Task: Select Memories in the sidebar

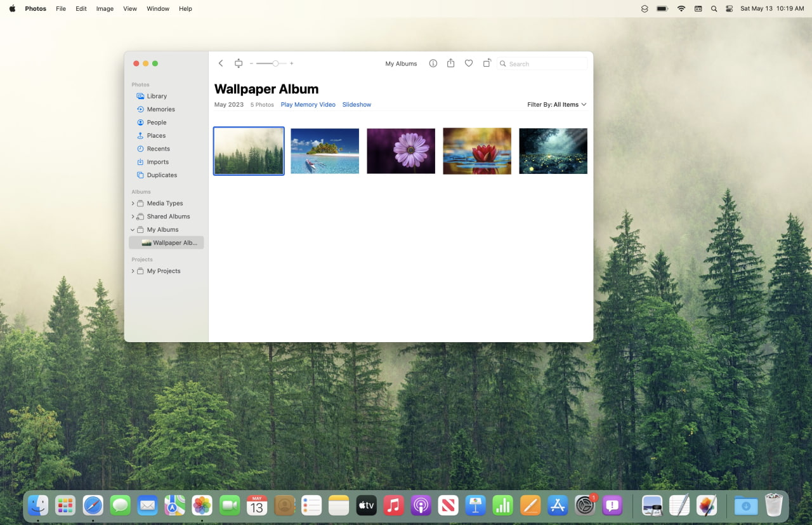Action: pos(160,109)
